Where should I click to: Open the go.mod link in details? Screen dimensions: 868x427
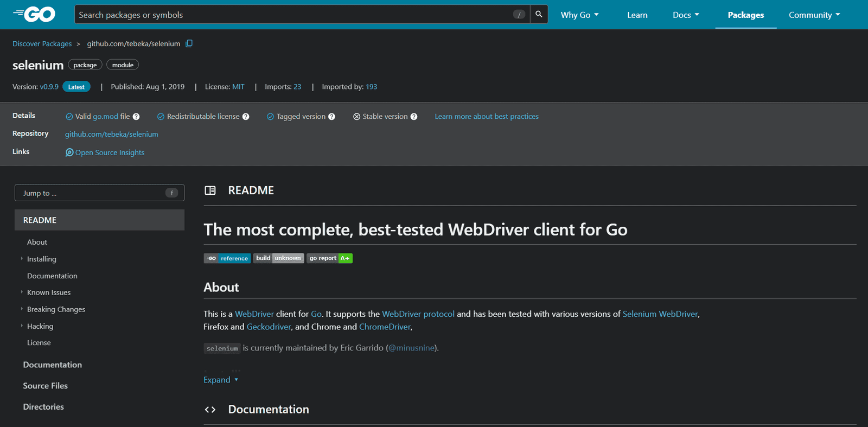[x=105, y=117]
